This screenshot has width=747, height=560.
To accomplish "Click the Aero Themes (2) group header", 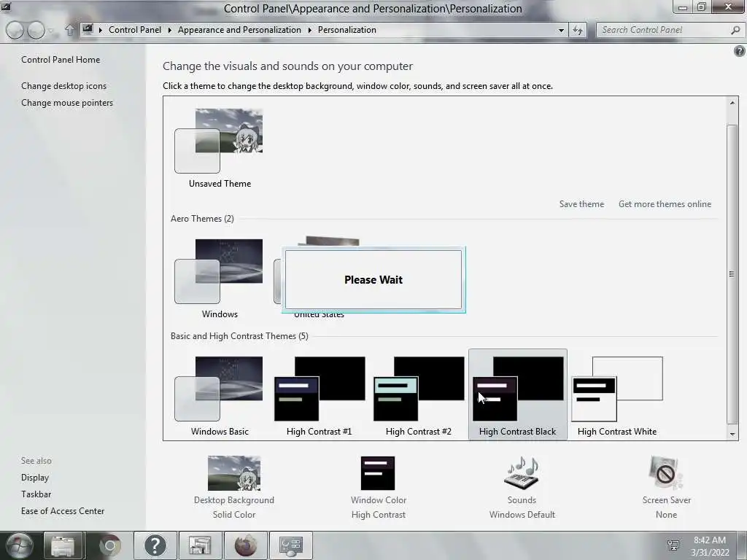I will tap(202, 219).
